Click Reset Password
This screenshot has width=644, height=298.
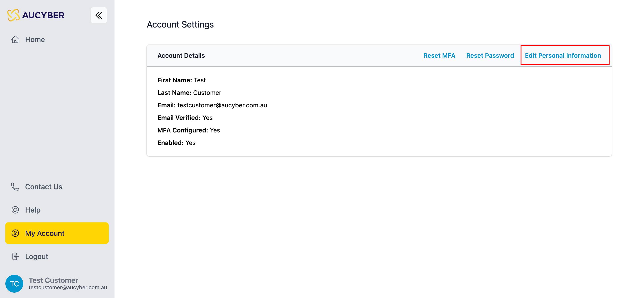[490, 55]
